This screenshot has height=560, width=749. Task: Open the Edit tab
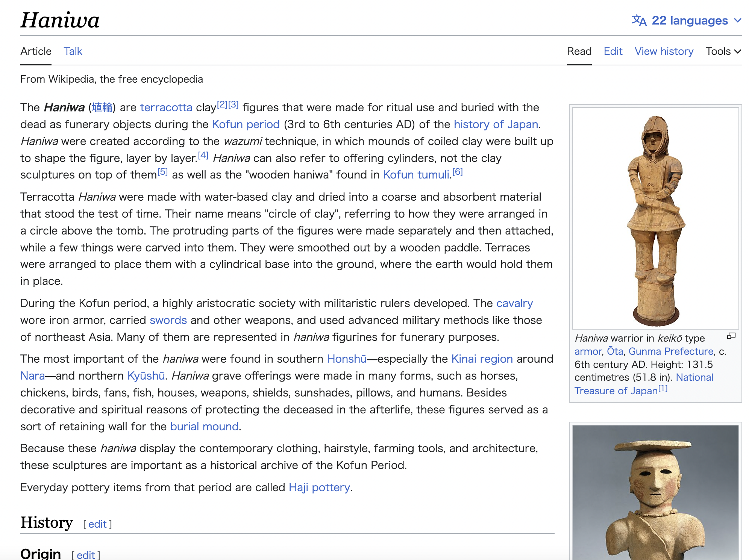tap(613, 51)
